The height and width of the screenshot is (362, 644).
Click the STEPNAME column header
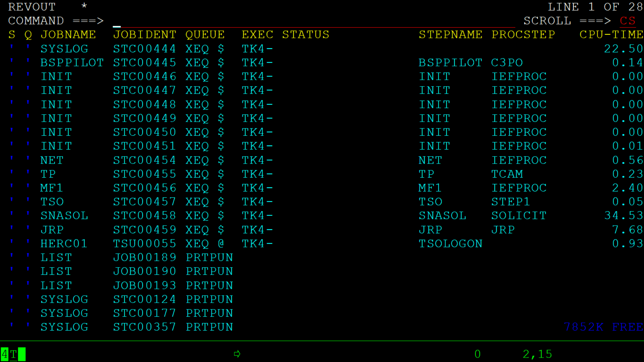(x=451, y=35)
